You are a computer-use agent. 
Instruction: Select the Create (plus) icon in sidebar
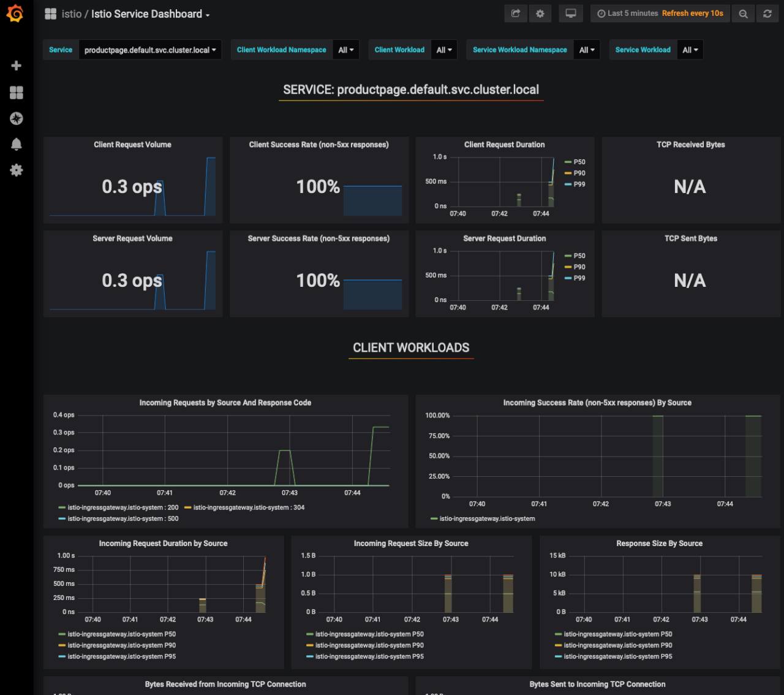[16, 65]
